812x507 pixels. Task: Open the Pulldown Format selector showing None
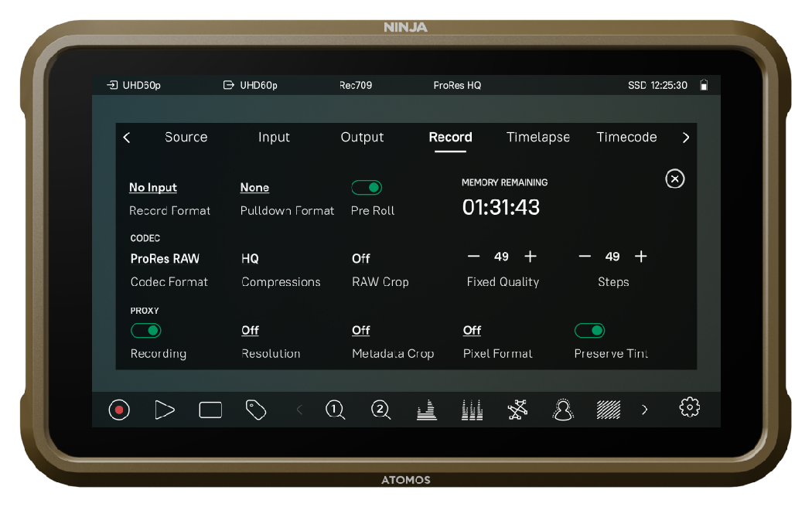[x=254, y=187]
